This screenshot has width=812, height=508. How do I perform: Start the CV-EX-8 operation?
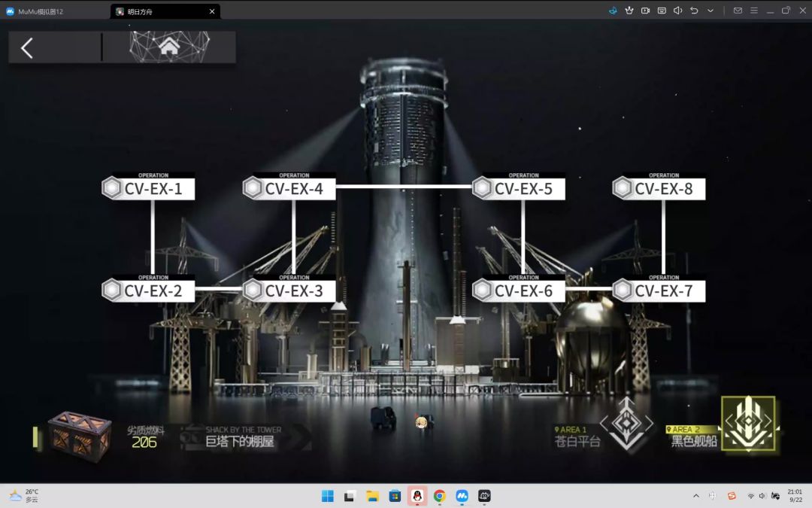coord(659,188)
